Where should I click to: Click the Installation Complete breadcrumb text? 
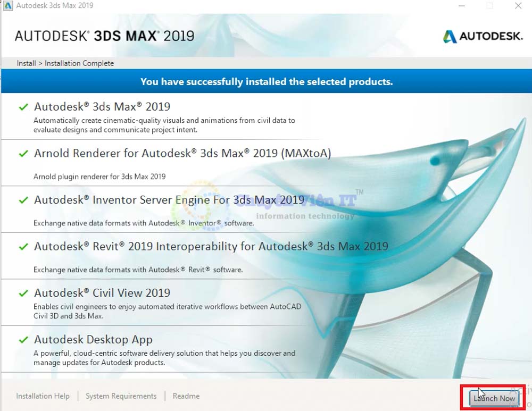click(x=79, y=63)
